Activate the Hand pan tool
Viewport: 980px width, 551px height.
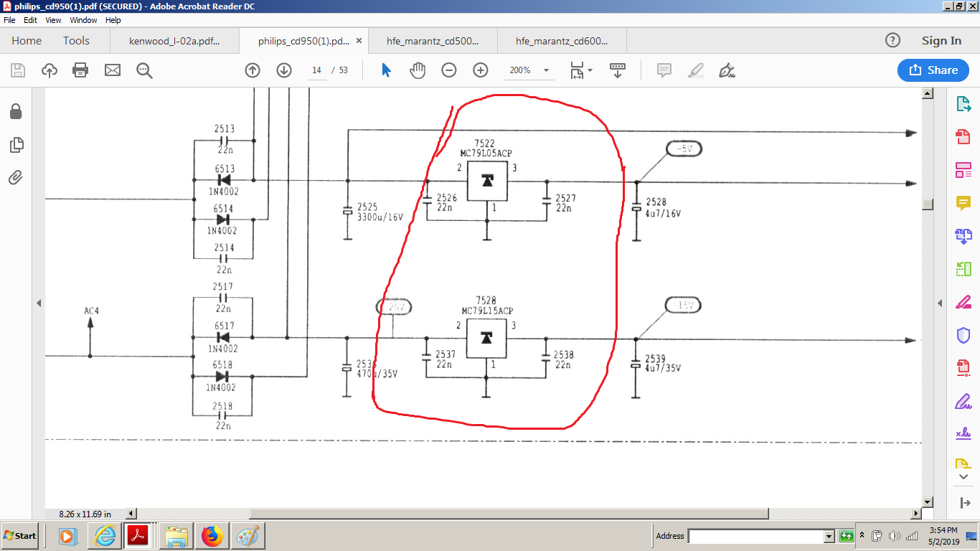point(418,70)
